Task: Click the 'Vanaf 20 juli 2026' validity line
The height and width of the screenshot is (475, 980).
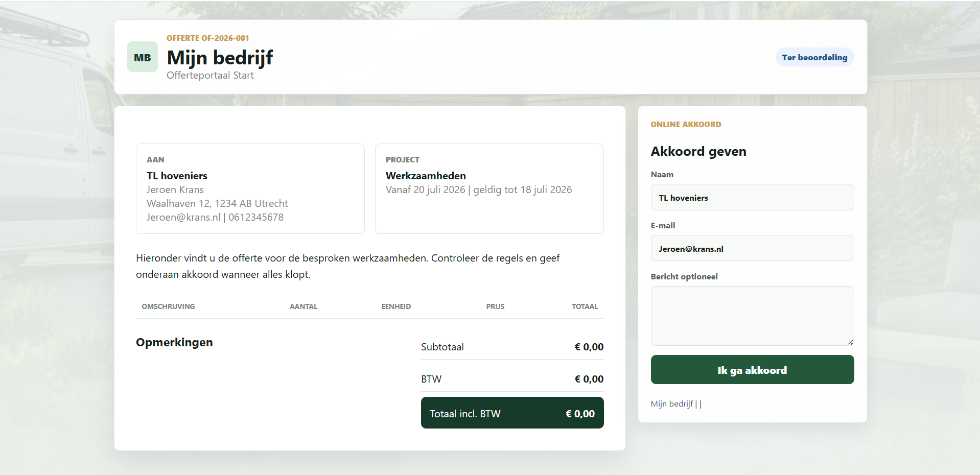Action: (479, 189)
